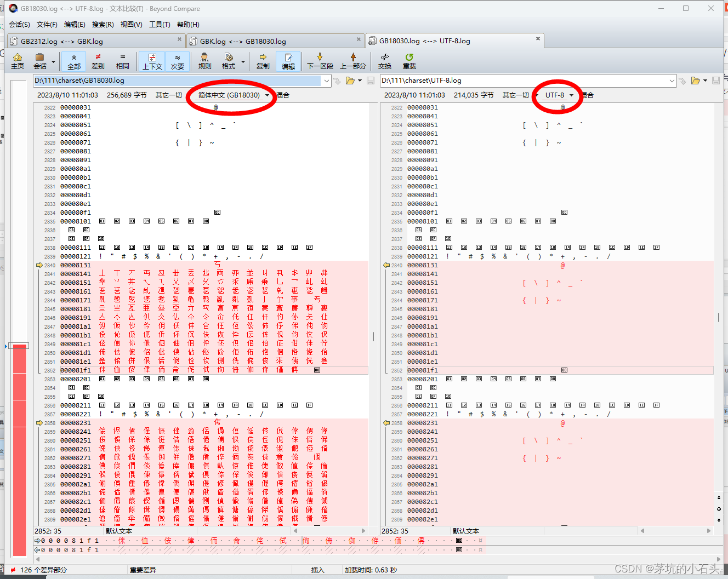
Task: Click left pane open-folder browse icon
Action: coord(350,81)
